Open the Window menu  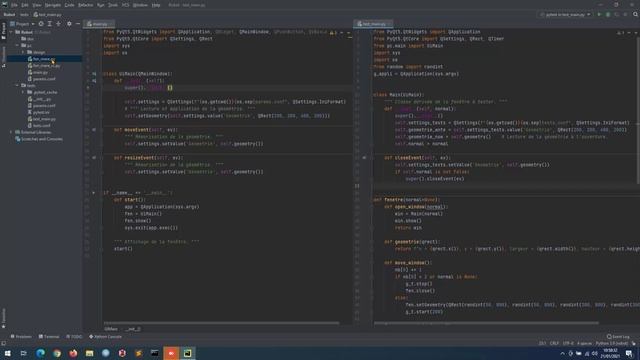[x=140, y=5]
